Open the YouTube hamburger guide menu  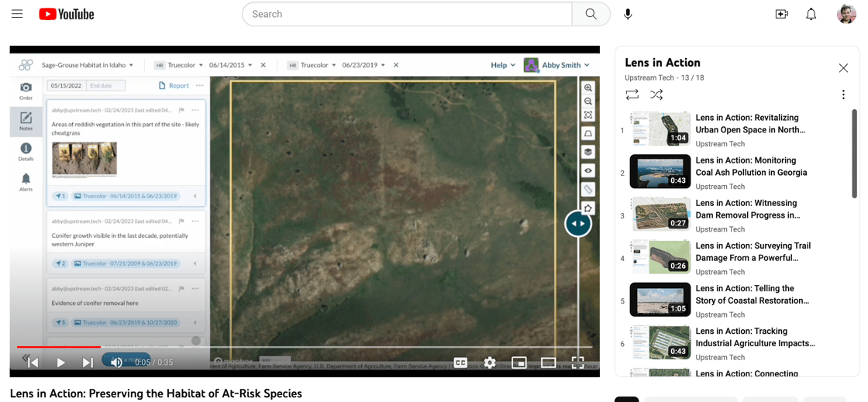tap(17, 14)
